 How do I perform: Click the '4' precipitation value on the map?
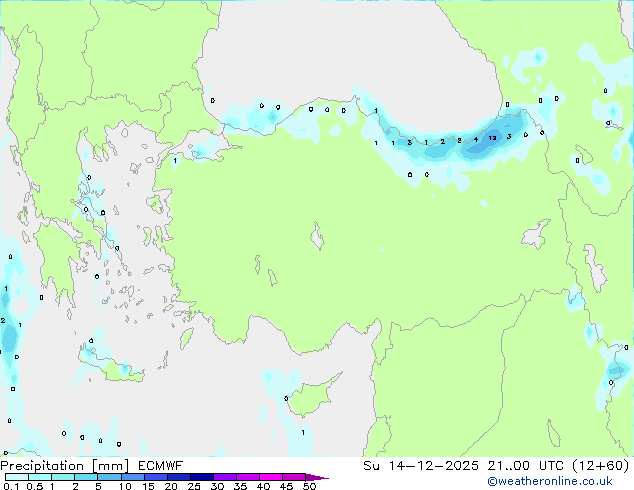476,139
